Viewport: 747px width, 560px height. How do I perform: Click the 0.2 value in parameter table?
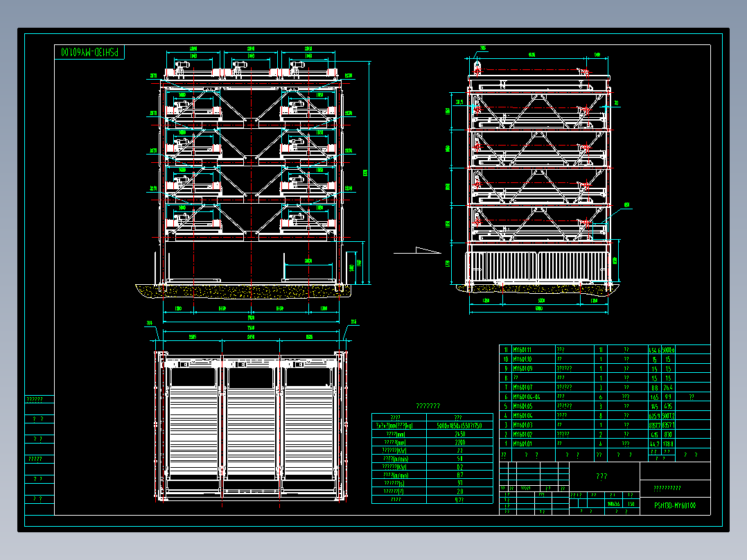pyautogui.click(x=459, y=467)
